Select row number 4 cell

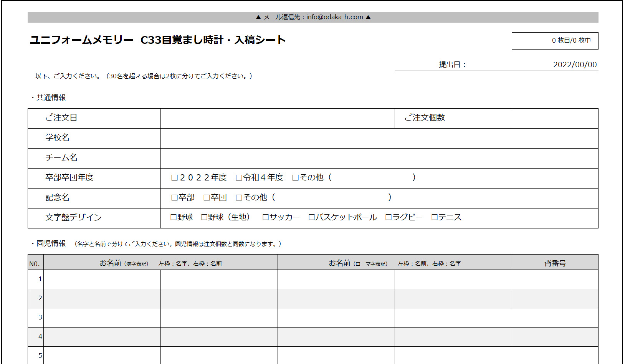pyautogui.click(x=36, y=337)
